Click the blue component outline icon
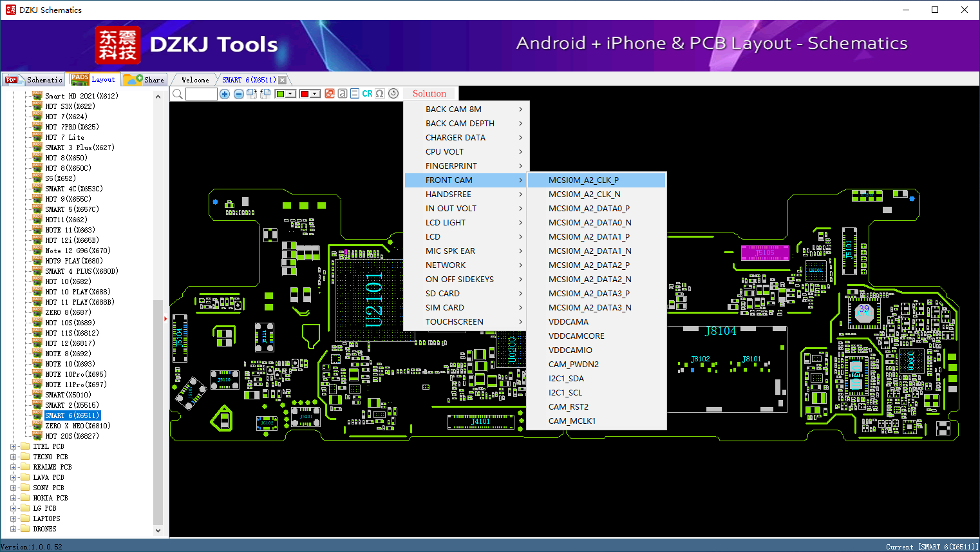980x552 pixels. (355, 93)
